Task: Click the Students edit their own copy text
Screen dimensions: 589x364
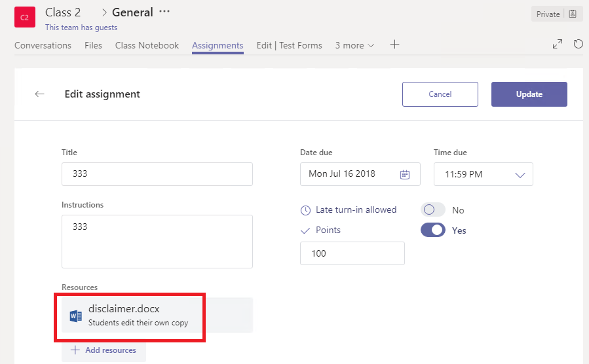Action: (138, 323)
